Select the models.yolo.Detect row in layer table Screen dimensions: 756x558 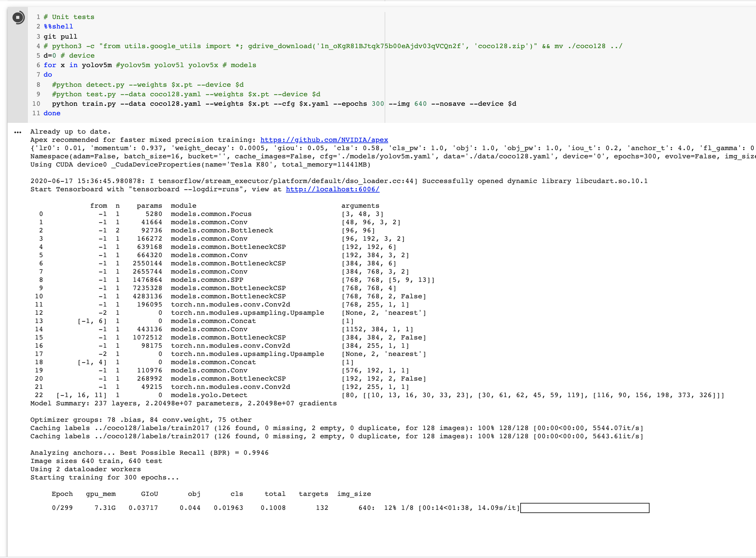(x=209, y=395)
